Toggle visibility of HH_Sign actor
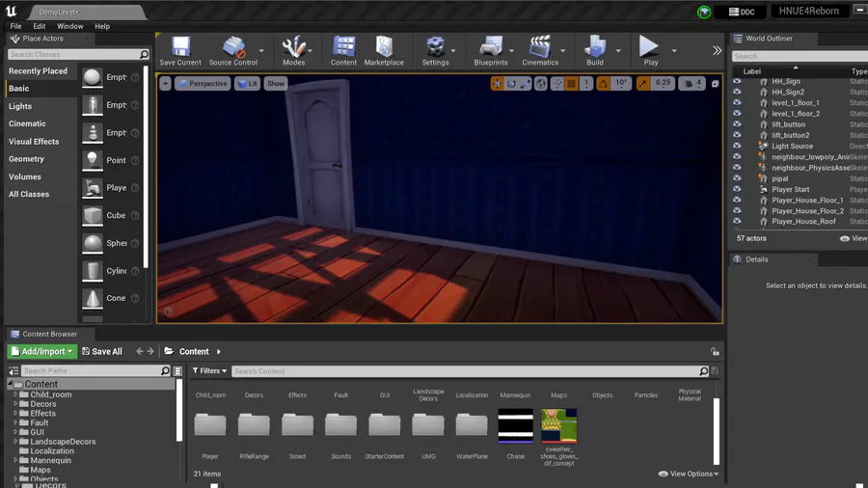Image resolution: width=868 pixels, height=488 pixels. pyautogui.click(x=737, y=81)
